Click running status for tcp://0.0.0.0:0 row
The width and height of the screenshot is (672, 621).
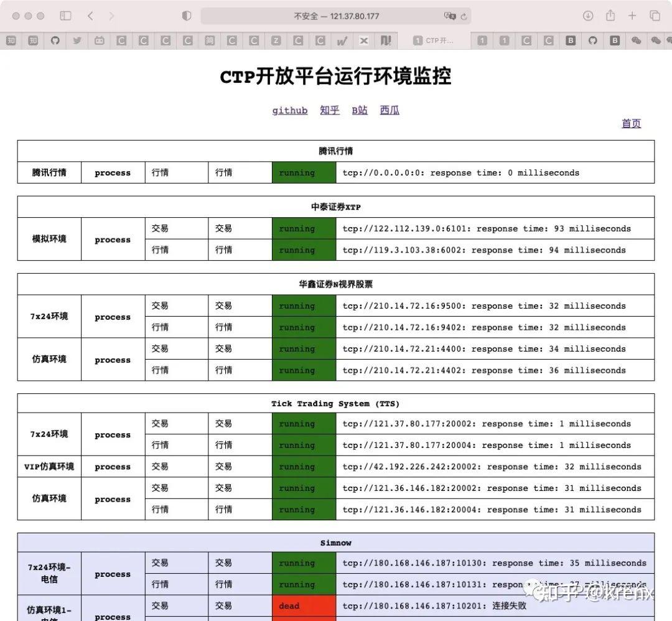(x=304, y=172)
